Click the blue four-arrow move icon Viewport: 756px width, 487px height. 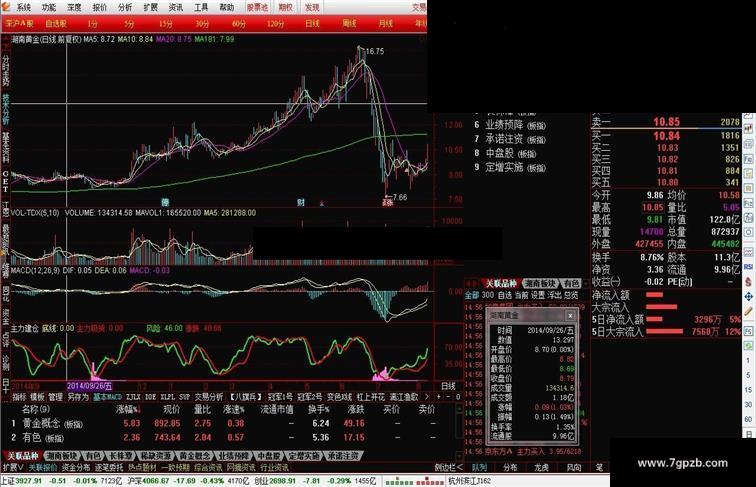point(748,296)
